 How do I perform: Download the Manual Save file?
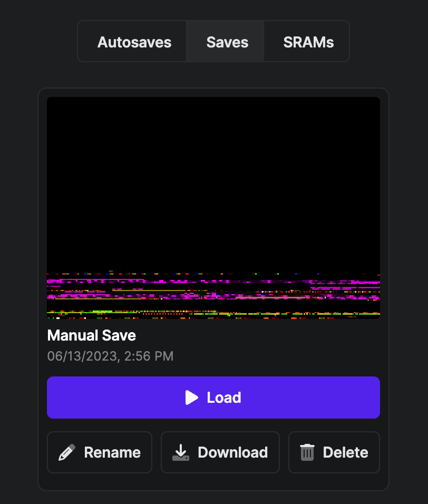coord(220,452)
